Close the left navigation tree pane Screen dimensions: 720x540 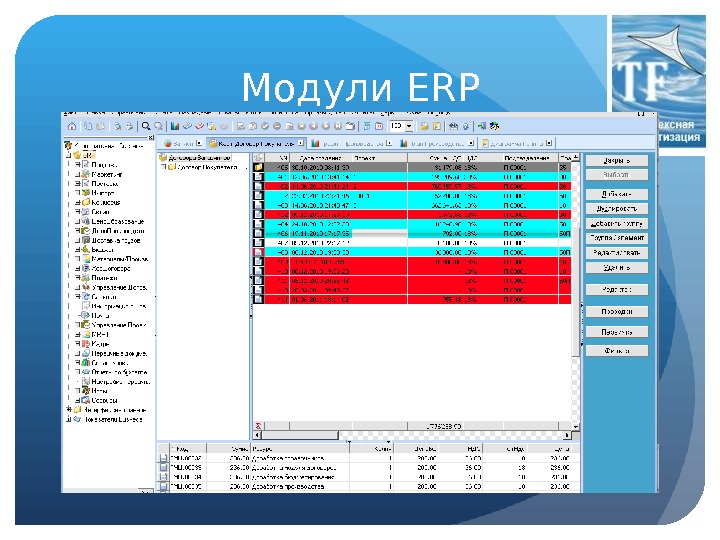[151, 138]
